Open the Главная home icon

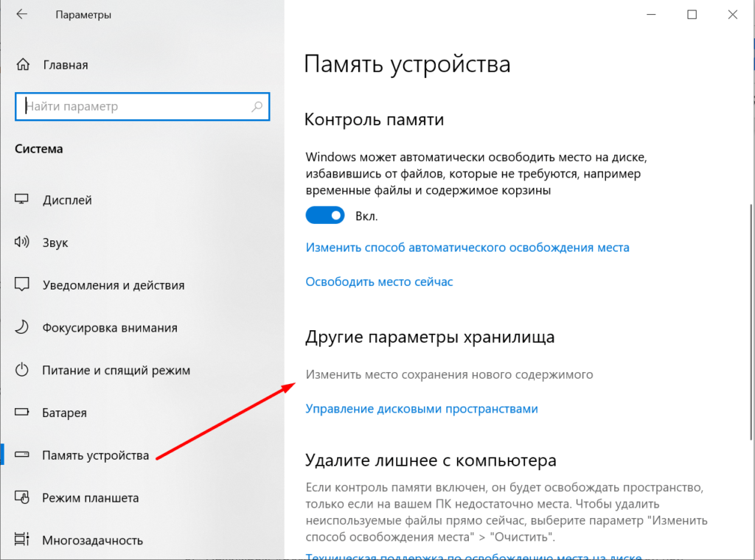[x=23, y=64]
